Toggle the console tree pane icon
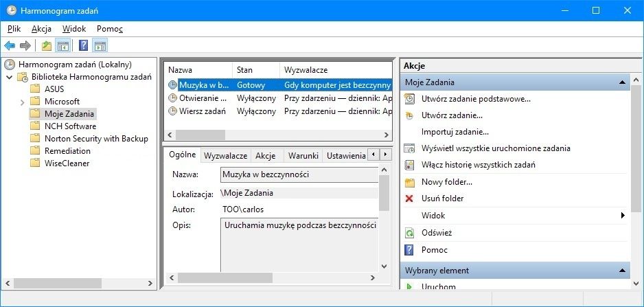This screenshot has height=307, width=644. click(x=63, y=45)
